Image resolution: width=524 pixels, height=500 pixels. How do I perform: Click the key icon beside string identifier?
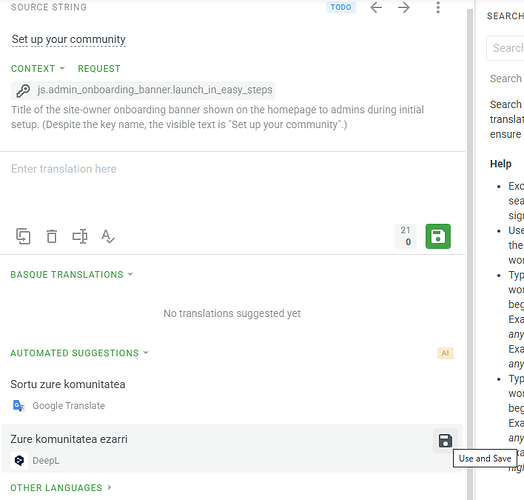(x=23, y=90)
